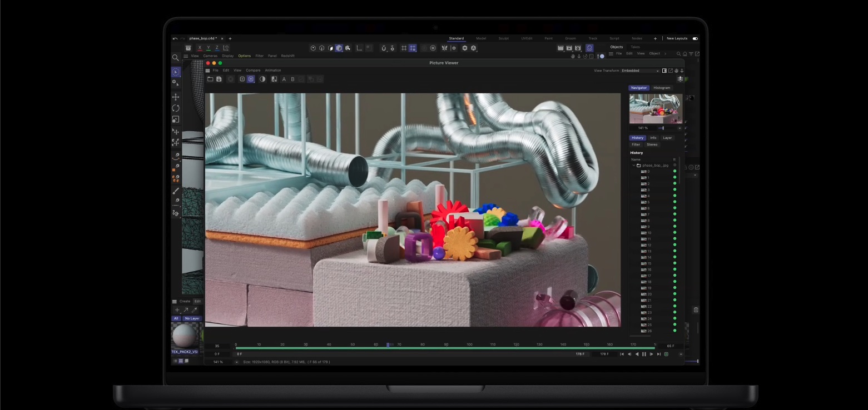
Task: Click the workplane grid icon
Action: (x=404, y=48)
